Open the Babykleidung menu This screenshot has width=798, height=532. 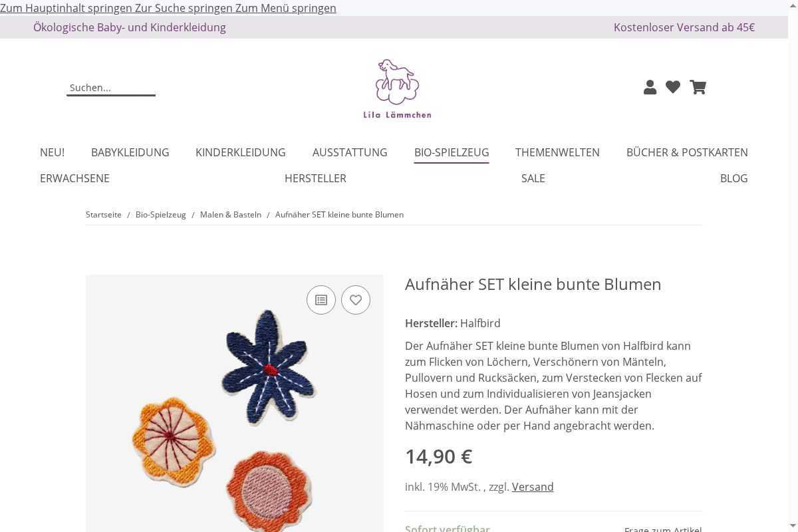(x=130, y=152)
